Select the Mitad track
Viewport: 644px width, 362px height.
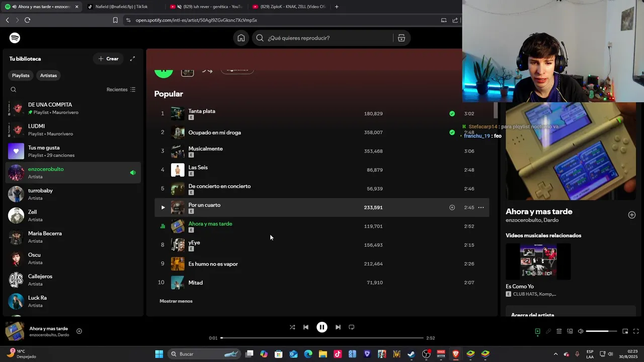click(x=322, y=283)
